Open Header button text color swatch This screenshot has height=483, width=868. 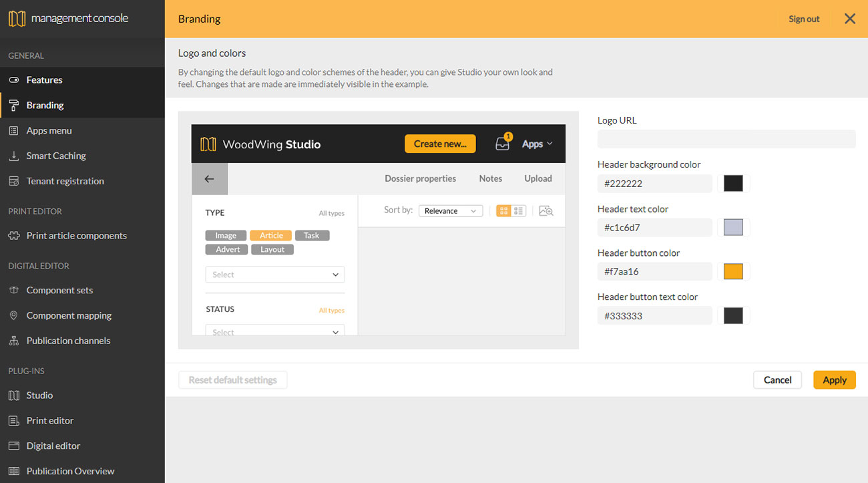tap(733, 316)
